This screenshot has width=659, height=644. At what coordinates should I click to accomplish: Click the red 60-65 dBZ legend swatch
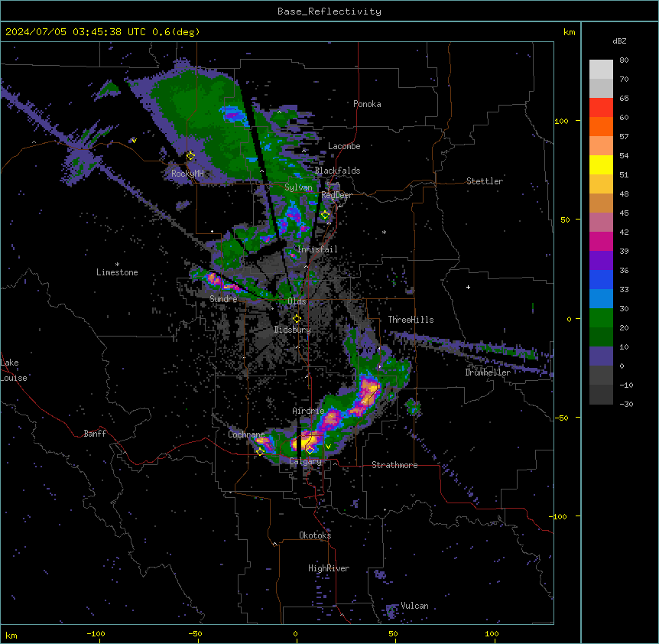click(601, 107)
